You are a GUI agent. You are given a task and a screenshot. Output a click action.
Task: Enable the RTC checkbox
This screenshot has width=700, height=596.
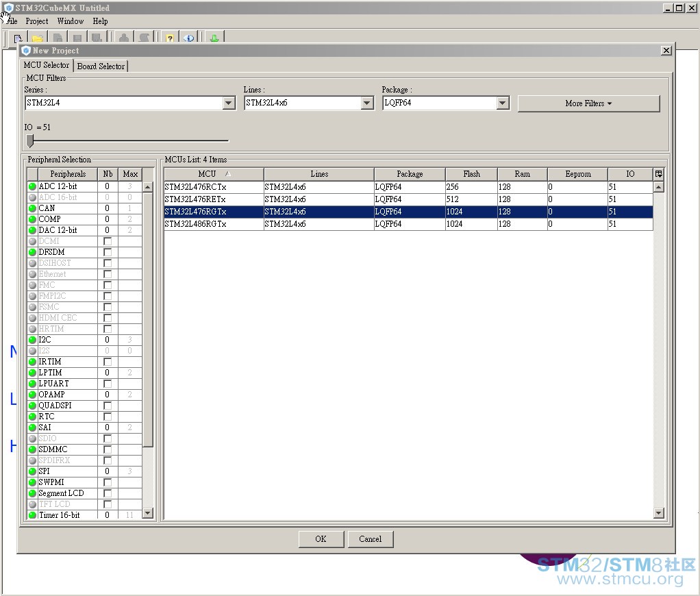pyautogui.click(x=107, y=416)
